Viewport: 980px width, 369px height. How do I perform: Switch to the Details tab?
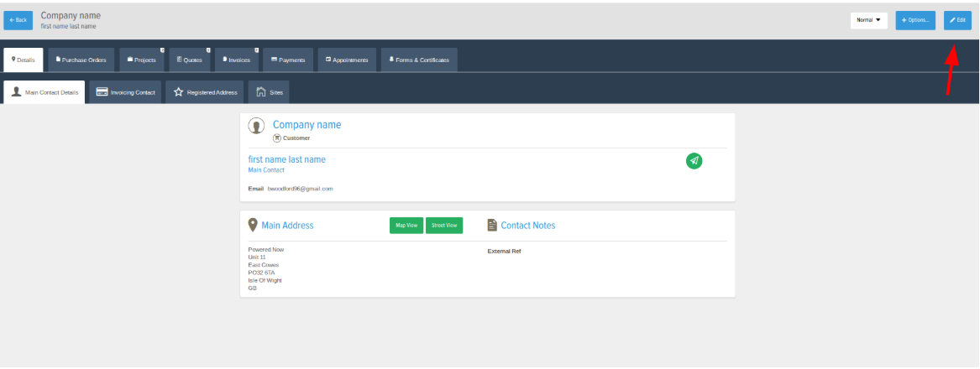coord(24,60)
